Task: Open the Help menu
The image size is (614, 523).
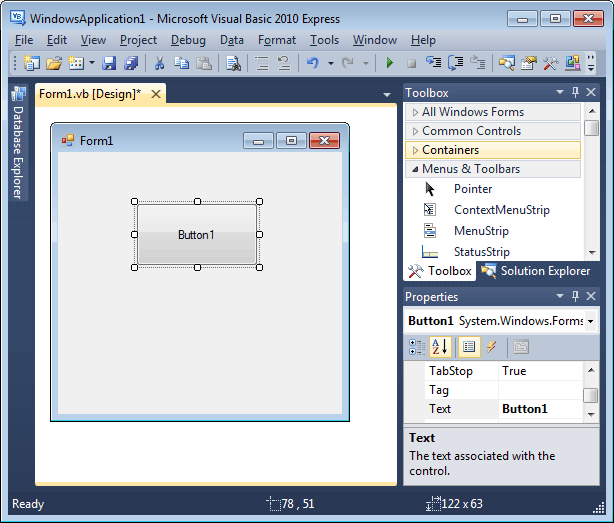Action: coord(423,40)
